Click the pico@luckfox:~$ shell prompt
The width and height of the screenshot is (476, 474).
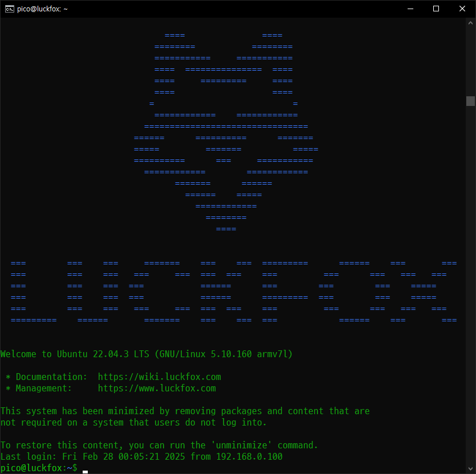coord(39,468)
